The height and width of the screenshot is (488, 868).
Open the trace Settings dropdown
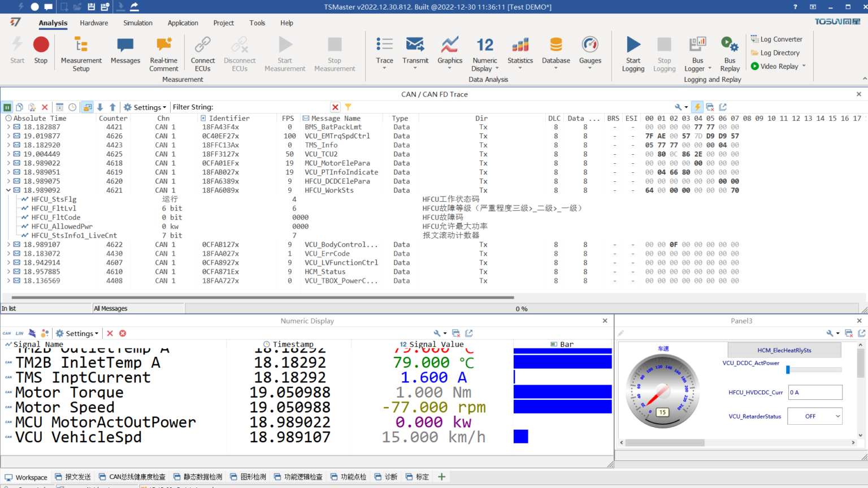tap(145, 107)
